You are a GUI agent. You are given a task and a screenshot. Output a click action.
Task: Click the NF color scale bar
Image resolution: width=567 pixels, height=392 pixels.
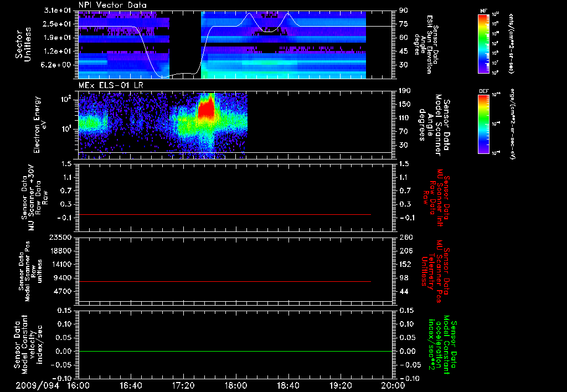[x=484, y=43]
